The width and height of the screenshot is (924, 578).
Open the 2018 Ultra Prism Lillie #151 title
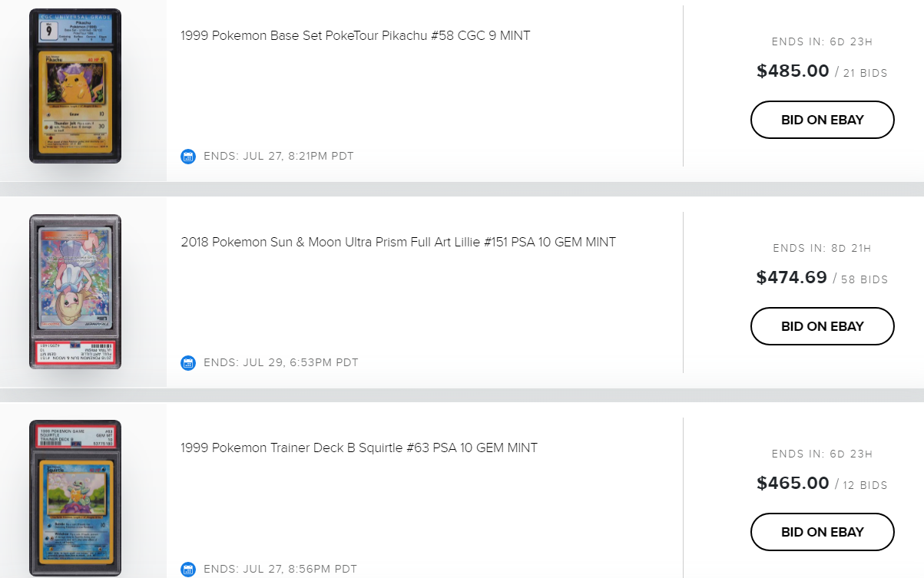(399, 242)
